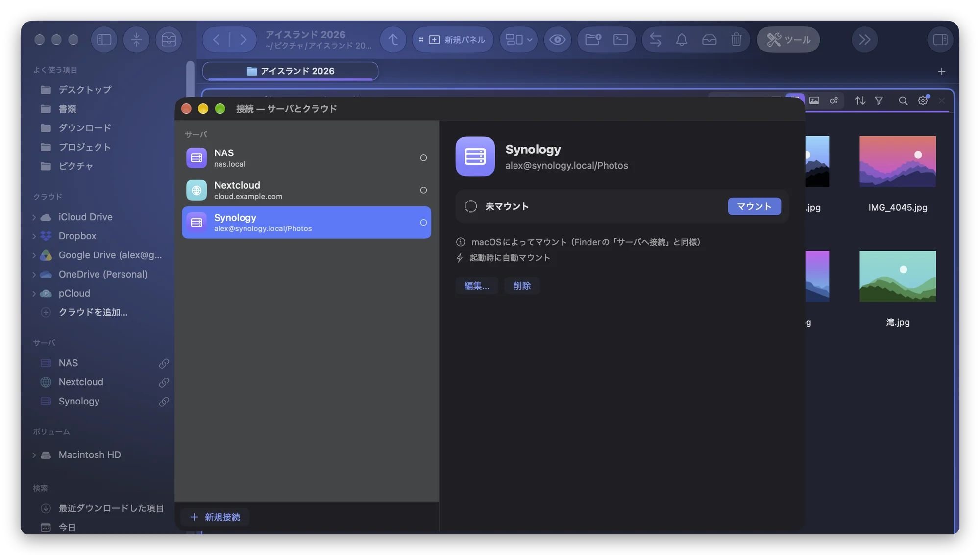
Task: Click the 未マウント status circle
Action: (x=470, y=206)
